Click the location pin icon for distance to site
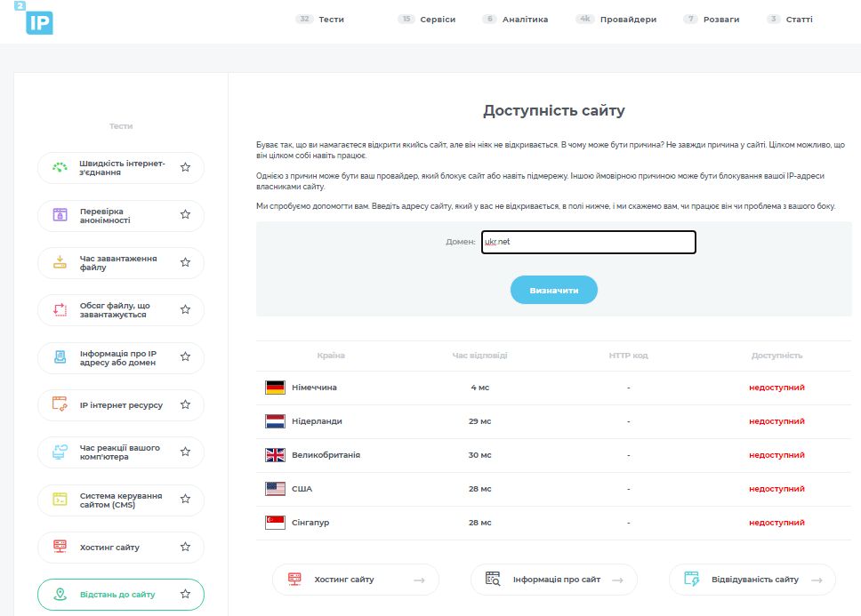 [x=60, y=594]
